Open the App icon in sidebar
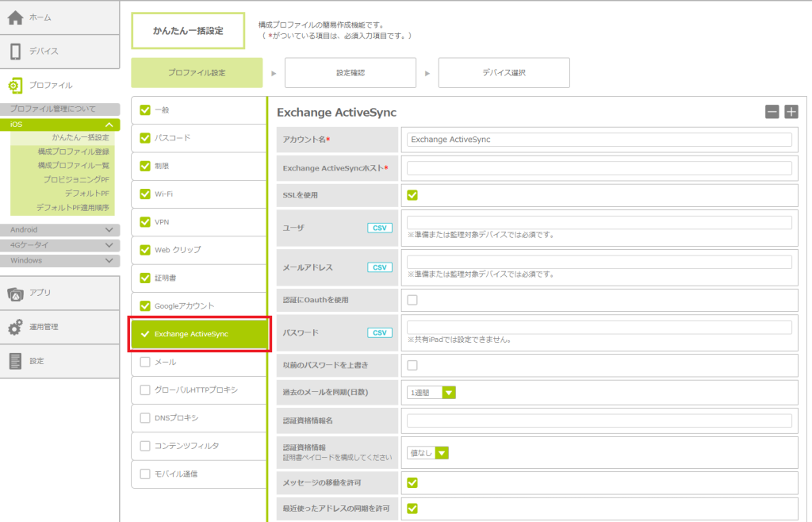Image resolution: width=812 pixels, height=522 pixels. point(15,293)
